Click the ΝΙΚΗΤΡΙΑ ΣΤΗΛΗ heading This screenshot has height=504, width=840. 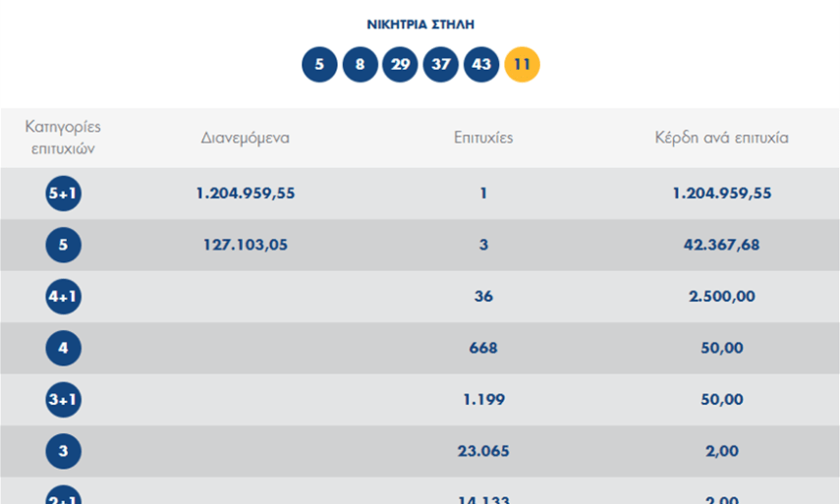tap(420, 25)
